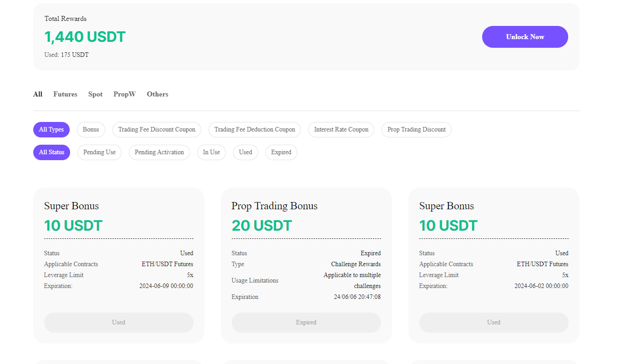Filter rewards by Bonus type

[91, 130]
